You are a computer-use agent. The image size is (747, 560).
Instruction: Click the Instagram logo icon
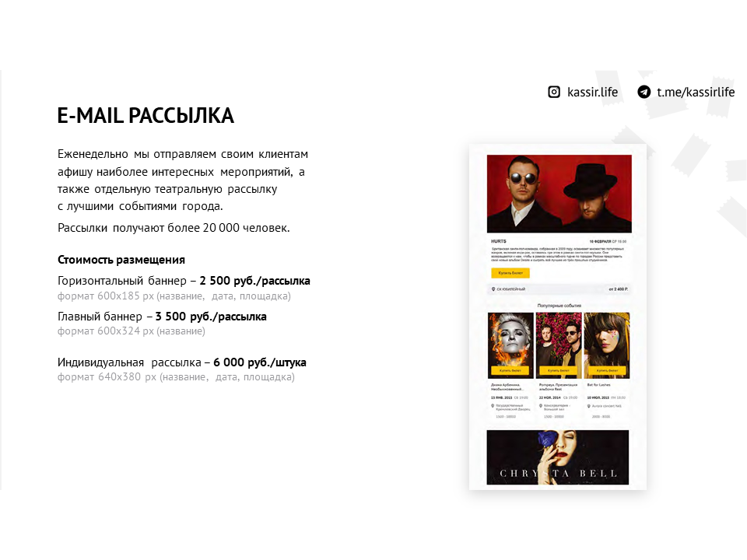pyautogui.click(x=554, y=92)
